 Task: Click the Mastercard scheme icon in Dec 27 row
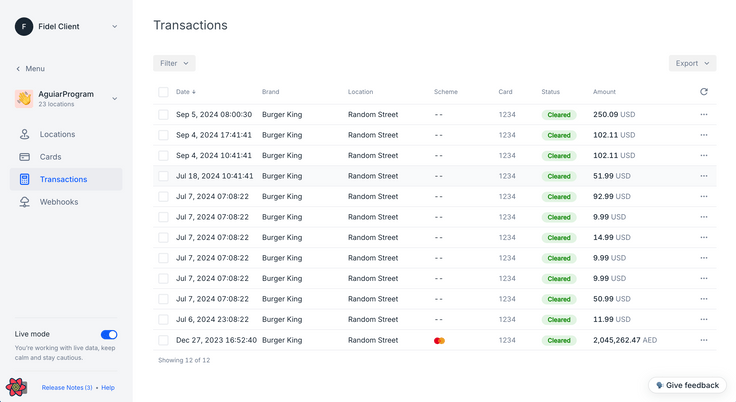point(439,340)
